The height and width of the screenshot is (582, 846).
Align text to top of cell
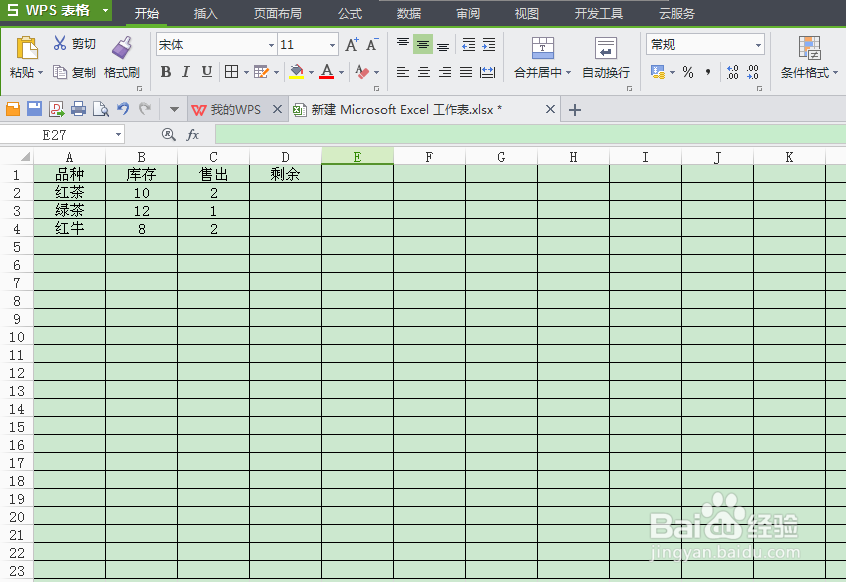[402, 44]
